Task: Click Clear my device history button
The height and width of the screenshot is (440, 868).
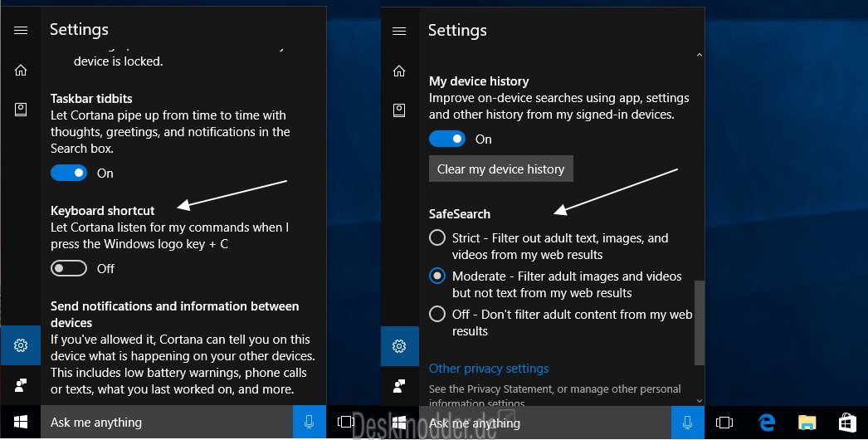Action: [501, 169]
